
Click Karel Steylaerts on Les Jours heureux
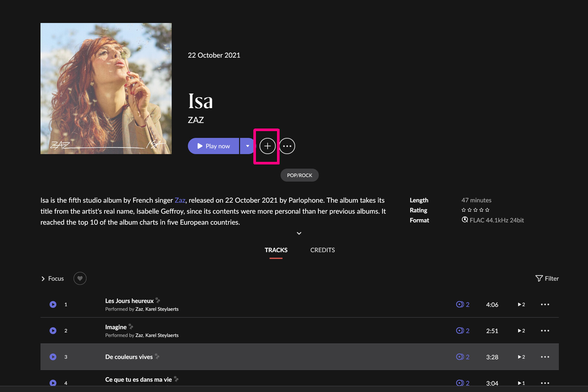162,309
